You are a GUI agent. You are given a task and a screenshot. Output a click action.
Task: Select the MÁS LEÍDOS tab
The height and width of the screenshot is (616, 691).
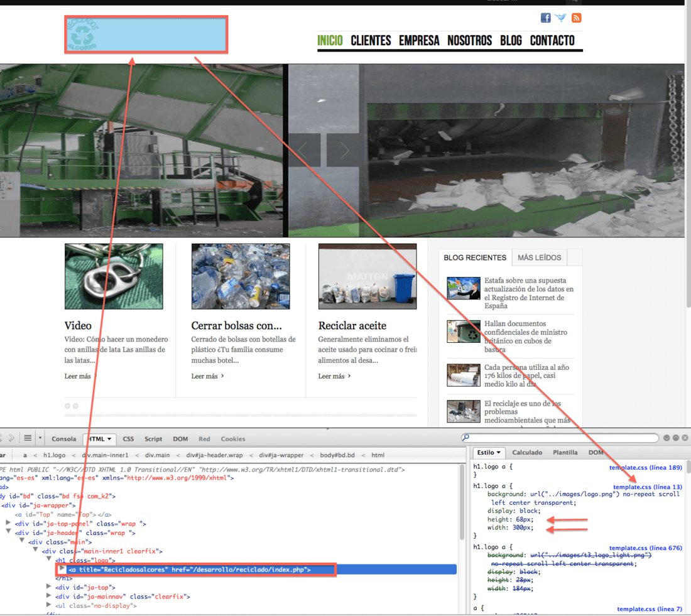tap(540, 258)
